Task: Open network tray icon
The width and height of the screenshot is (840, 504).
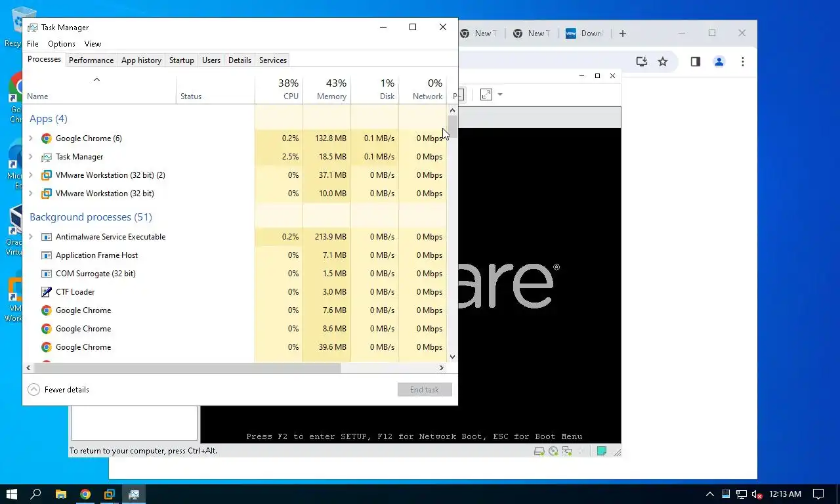Action: pyautogui.click(x=742, y=494)
